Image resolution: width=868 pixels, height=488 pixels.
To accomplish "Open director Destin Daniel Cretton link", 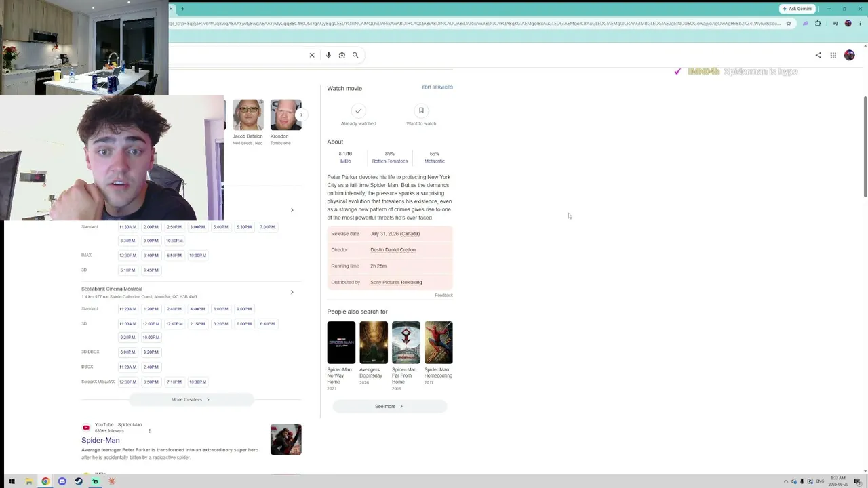I will click(393, 250).
